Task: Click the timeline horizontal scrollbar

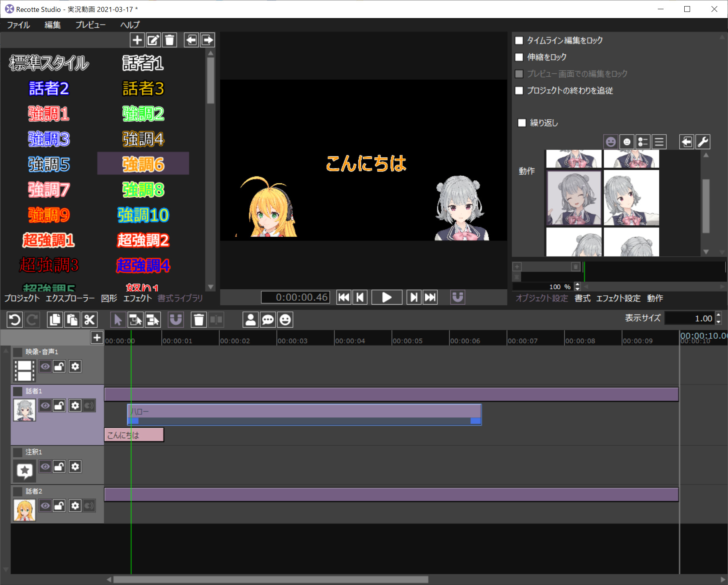Action: tap(270, 579)
